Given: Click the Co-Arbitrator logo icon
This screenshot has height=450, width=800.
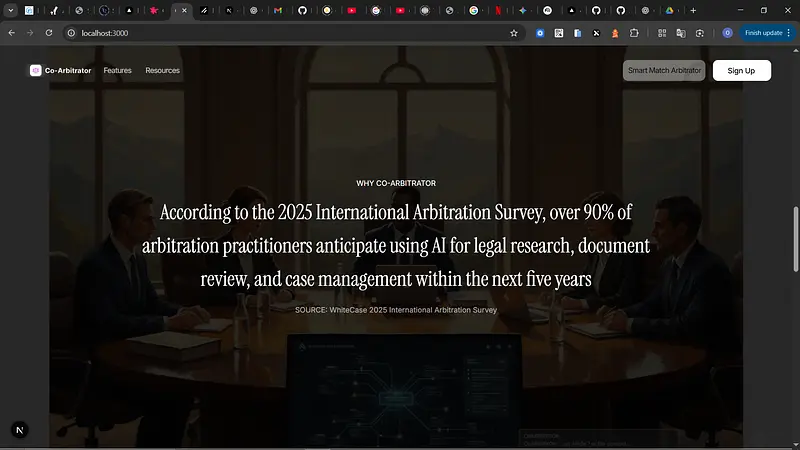Looking at the screenshot, I should 36,71.
